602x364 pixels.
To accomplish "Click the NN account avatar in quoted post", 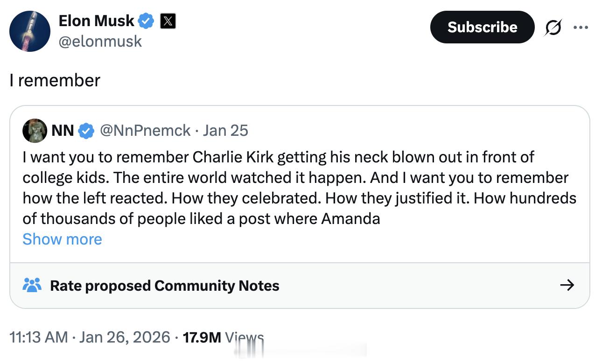I will (35, 131).
